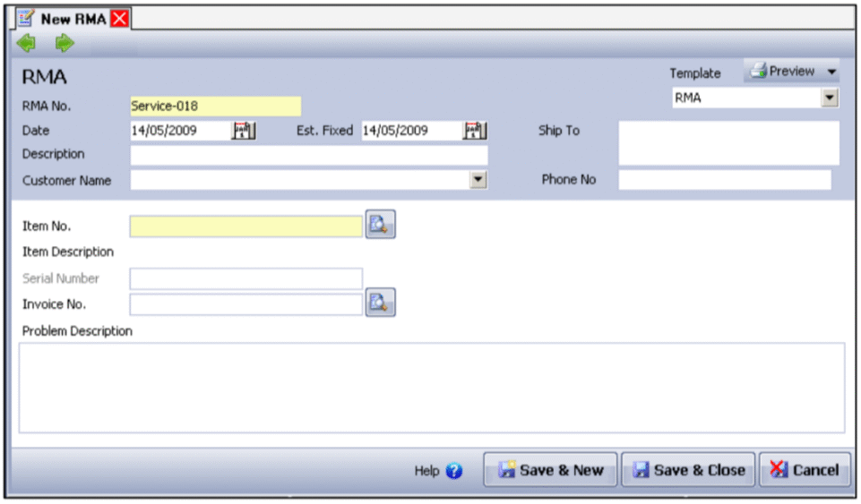Click the Est. Fixed date field
The width and height of the screenshot is (861, 504).
[412, 131]
